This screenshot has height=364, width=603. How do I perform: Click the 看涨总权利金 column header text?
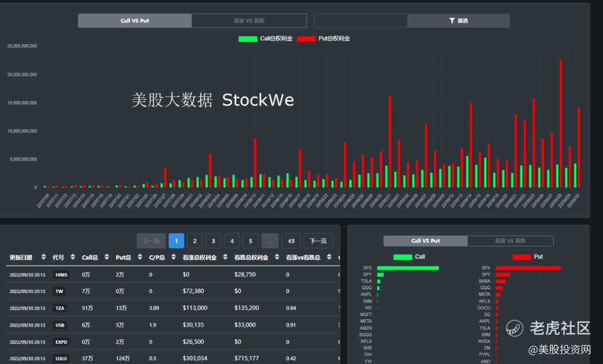[x=199, y=257]
